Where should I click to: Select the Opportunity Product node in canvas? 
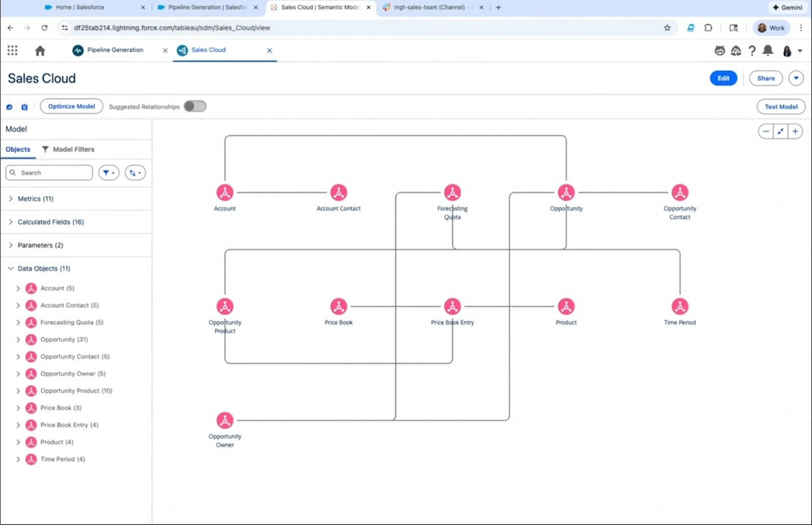tap(225, 306)
